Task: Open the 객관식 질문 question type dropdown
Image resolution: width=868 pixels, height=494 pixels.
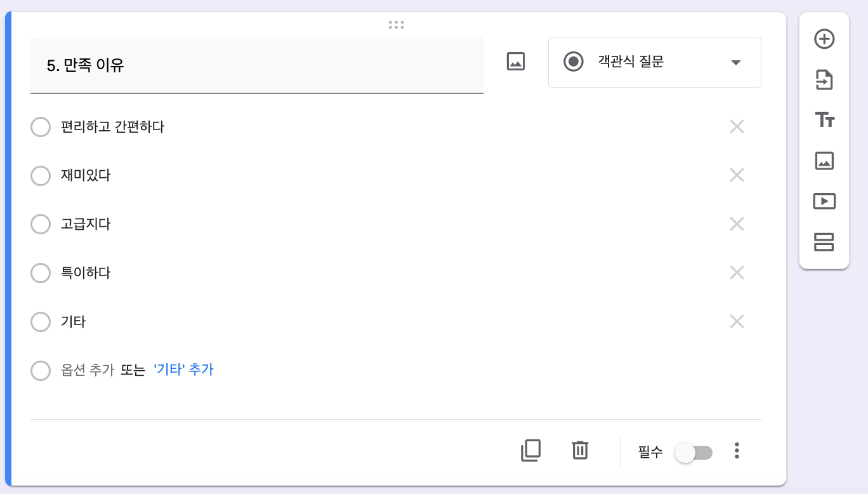Action: pyautogui.click(x=654, y=62)
